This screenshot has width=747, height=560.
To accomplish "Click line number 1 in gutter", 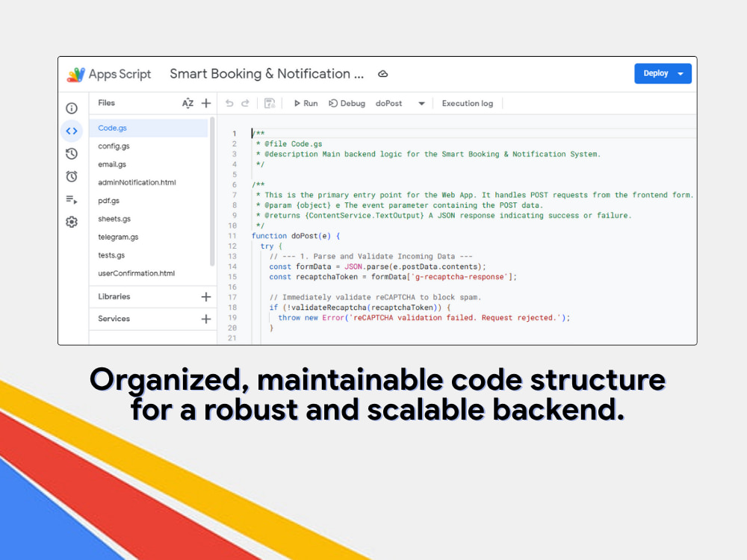I will (234, 134).
